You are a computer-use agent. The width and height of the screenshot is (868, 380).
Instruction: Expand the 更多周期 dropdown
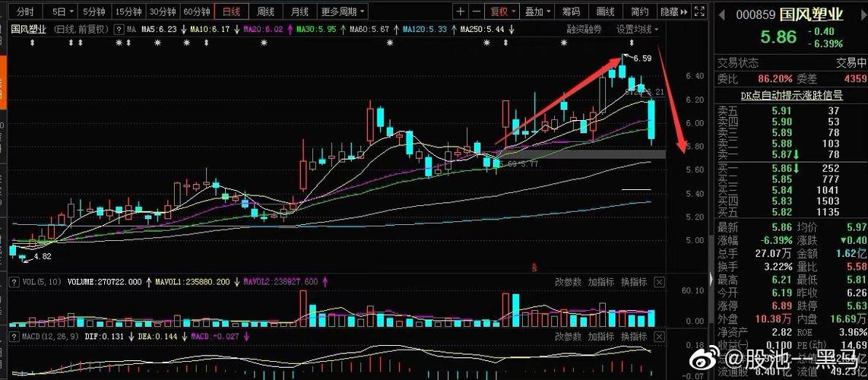click(343, 12)
